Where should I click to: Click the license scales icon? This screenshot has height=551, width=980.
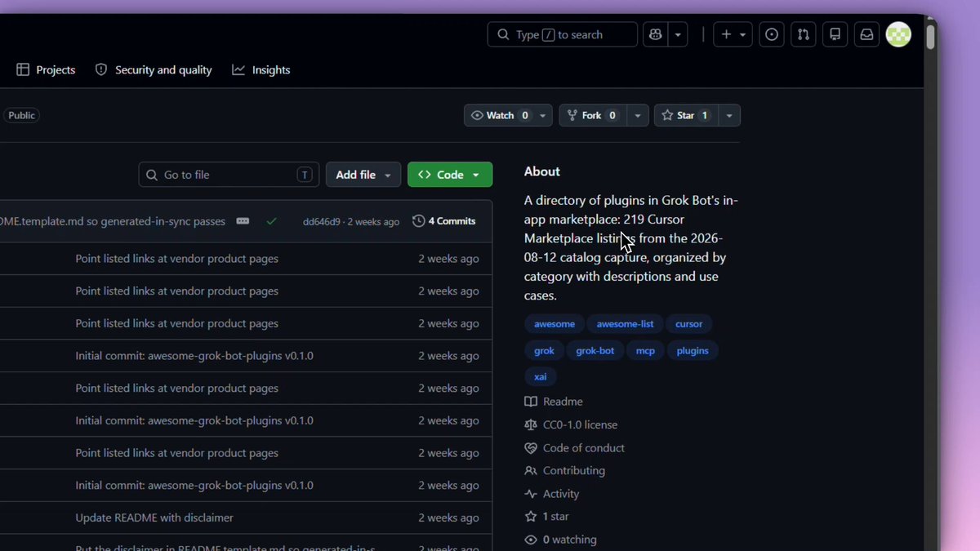(x=531, y=424)
